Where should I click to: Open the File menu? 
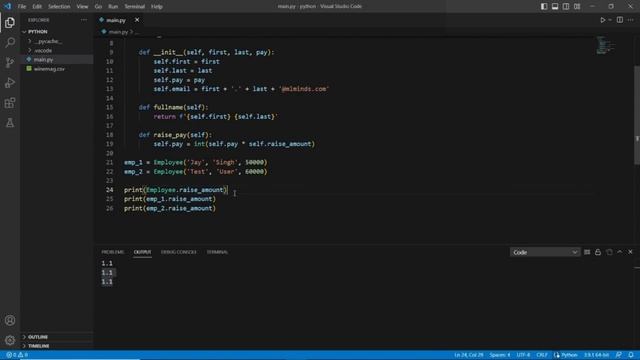(x=22, y=7)
